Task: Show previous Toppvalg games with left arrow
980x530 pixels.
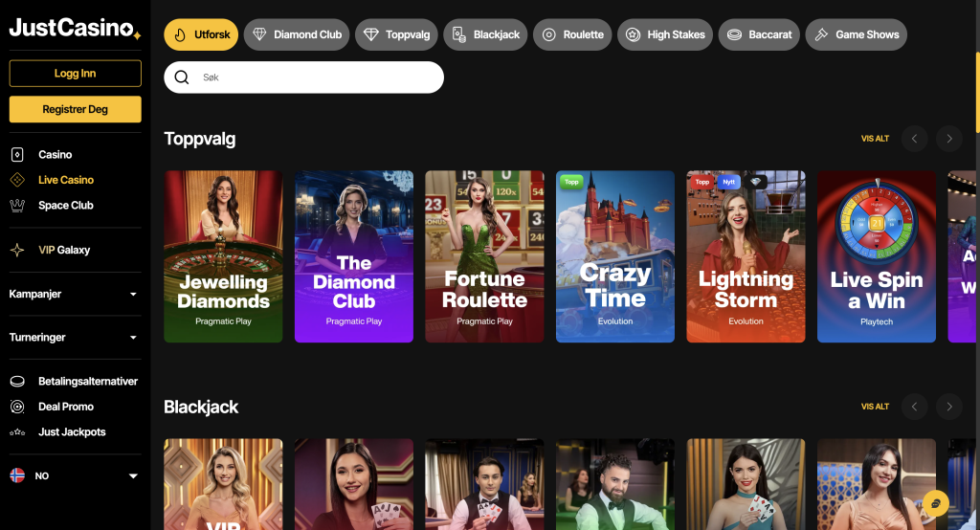Action: (914, 139)
